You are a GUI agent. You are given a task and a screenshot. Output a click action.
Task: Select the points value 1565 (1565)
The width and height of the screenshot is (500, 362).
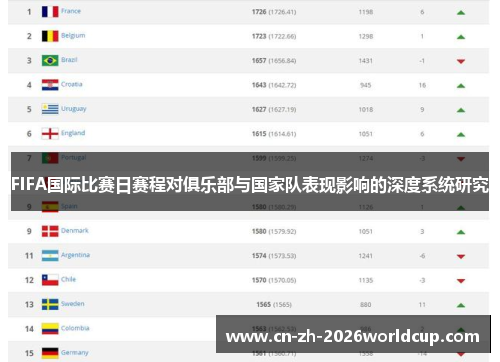274,305
